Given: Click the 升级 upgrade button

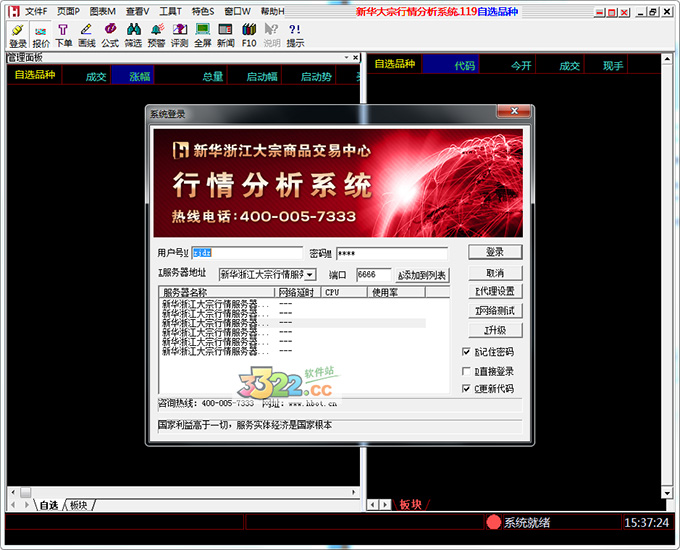Looking at the screenshot, I should tap(495, 330).
